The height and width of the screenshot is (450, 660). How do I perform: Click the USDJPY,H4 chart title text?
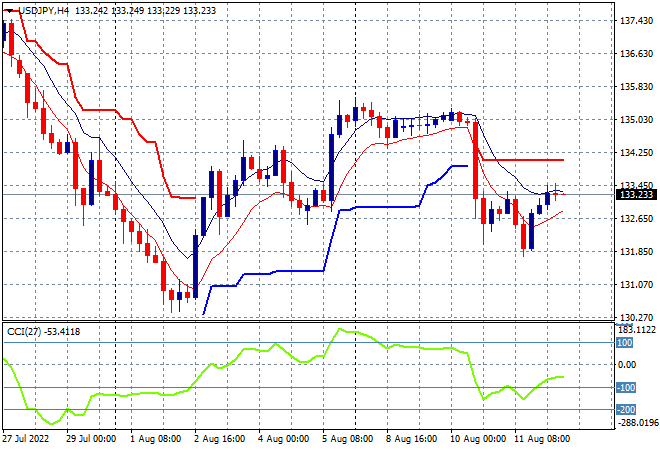[43, 11]
